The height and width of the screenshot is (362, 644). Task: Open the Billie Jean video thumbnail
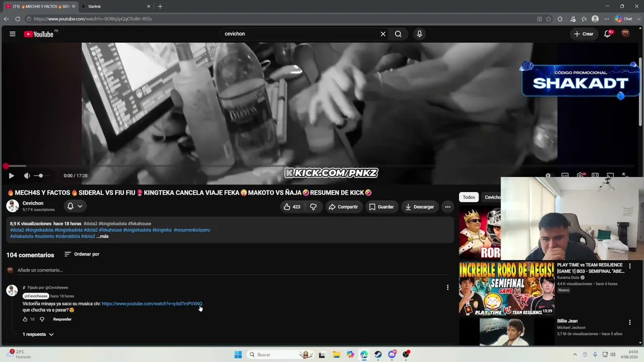coord(507,332)
